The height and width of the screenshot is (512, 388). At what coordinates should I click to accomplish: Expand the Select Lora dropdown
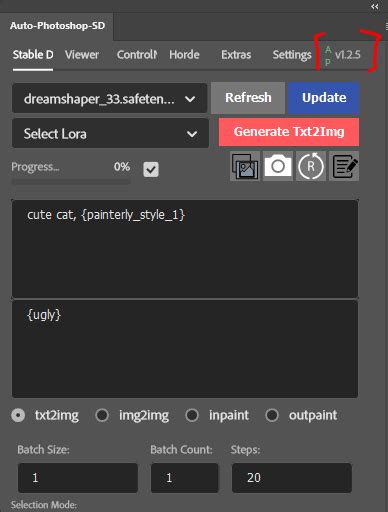(x=110, y=133)
